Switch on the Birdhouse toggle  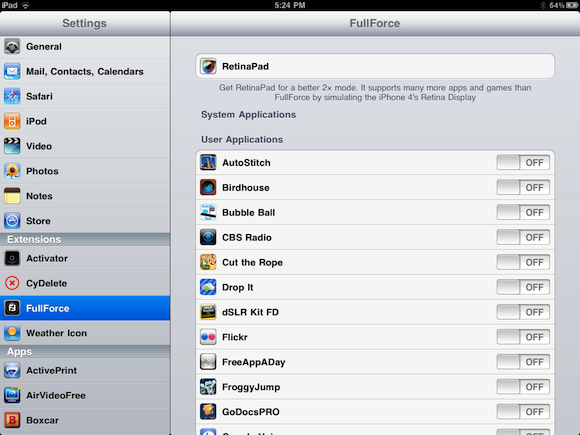tap(523, 188)
